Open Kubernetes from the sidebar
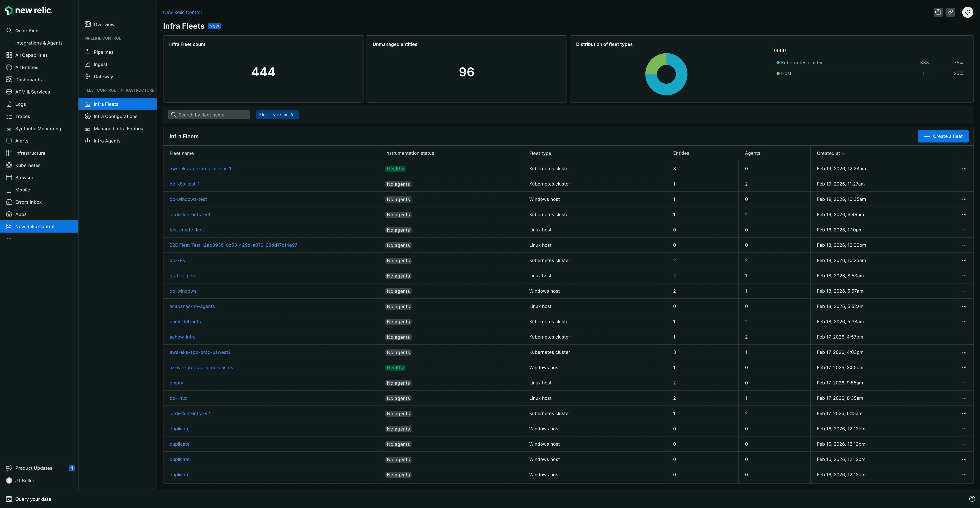The width and height of the screenshot is (980, 508). [28, 165]
